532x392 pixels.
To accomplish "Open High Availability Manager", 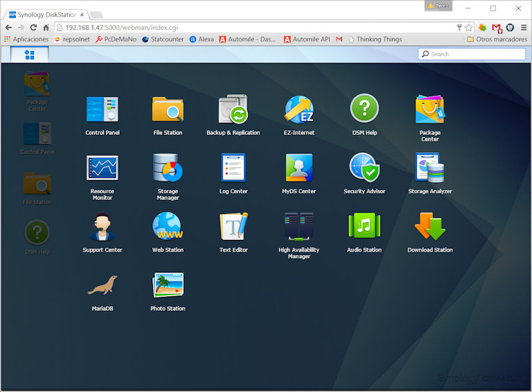I will (x=299, y=236).
